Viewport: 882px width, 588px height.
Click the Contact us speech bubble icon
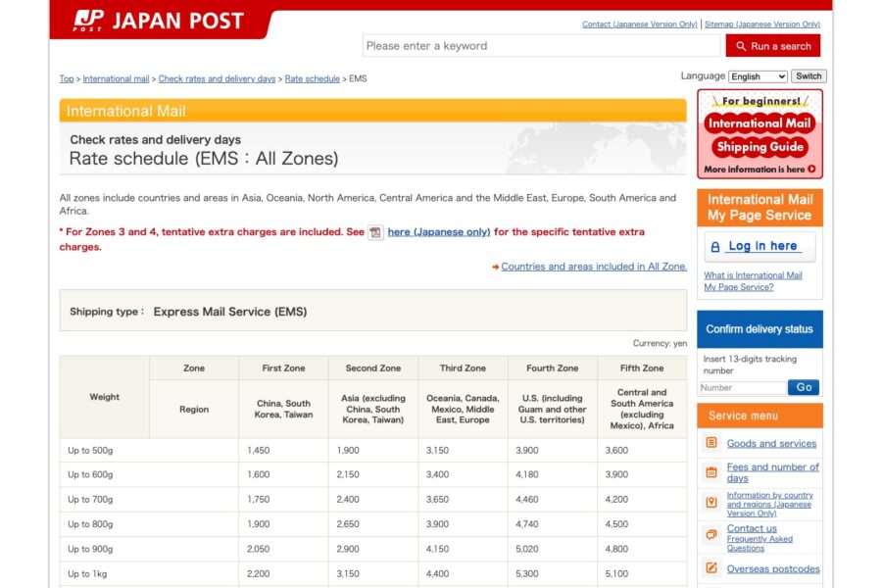(x=711, y=534)
